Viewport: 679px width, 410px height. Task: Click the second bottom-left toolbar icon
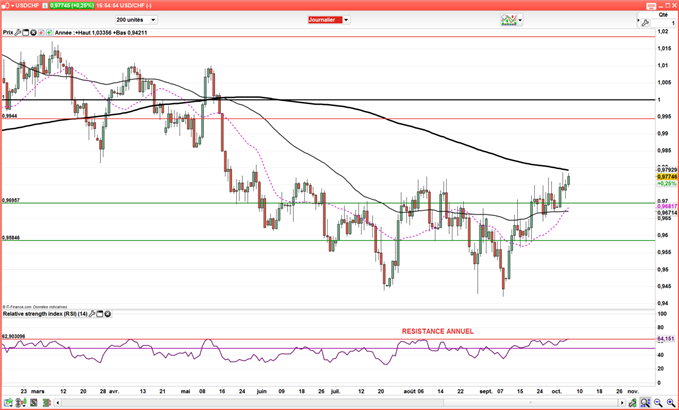(x=20, y=403)
